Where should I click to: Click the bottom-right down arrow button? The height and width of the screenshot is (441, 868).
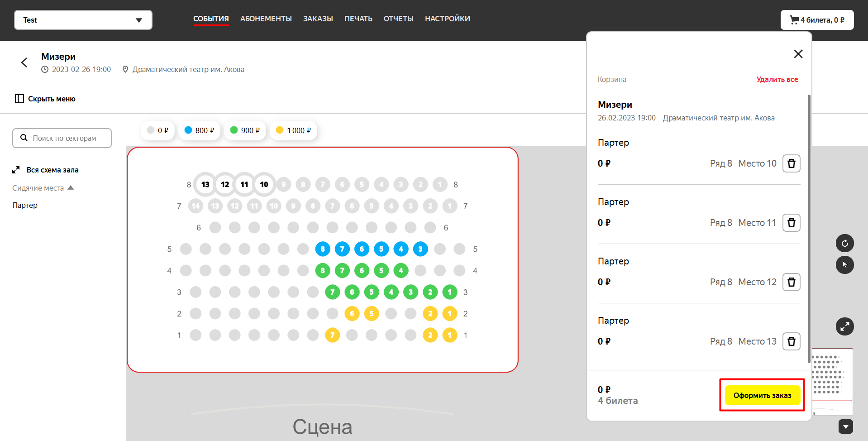[845, 427]
